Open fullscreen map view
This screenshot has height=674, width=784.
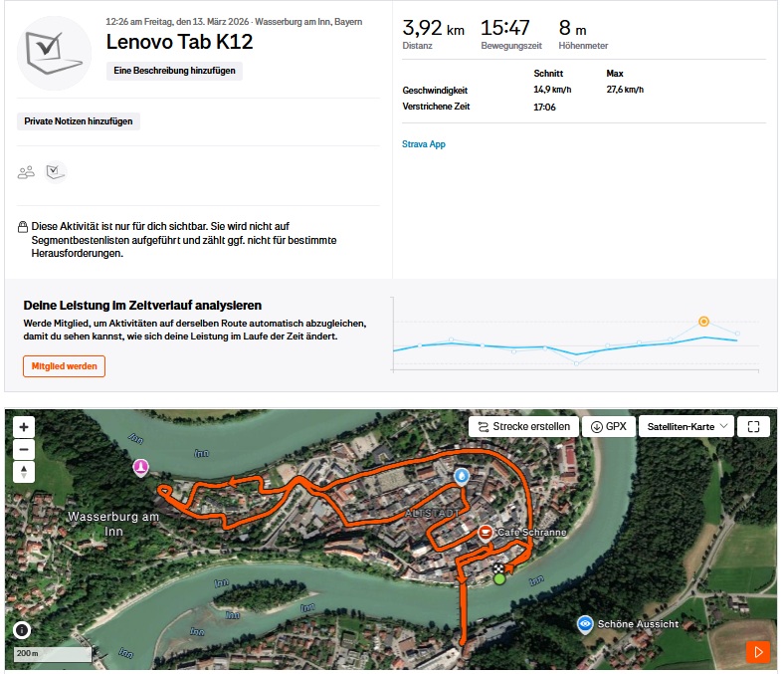(753, 427)
